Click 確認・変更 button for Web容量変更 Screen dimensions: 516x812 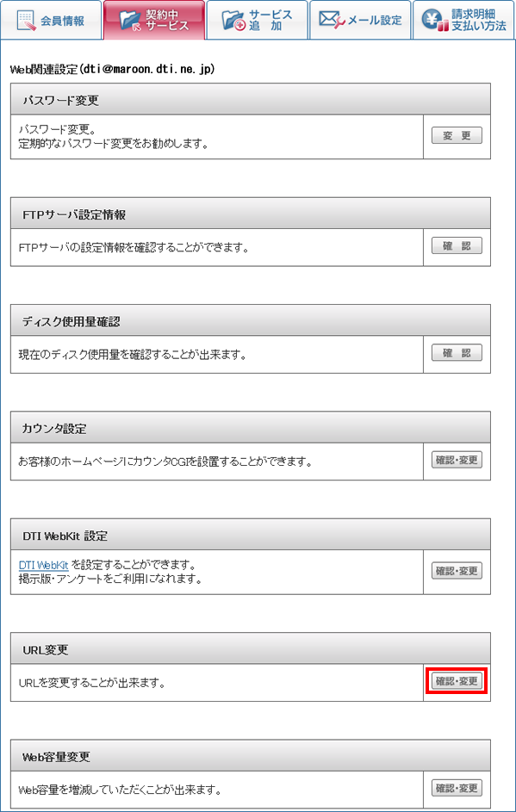click(457, 788)
